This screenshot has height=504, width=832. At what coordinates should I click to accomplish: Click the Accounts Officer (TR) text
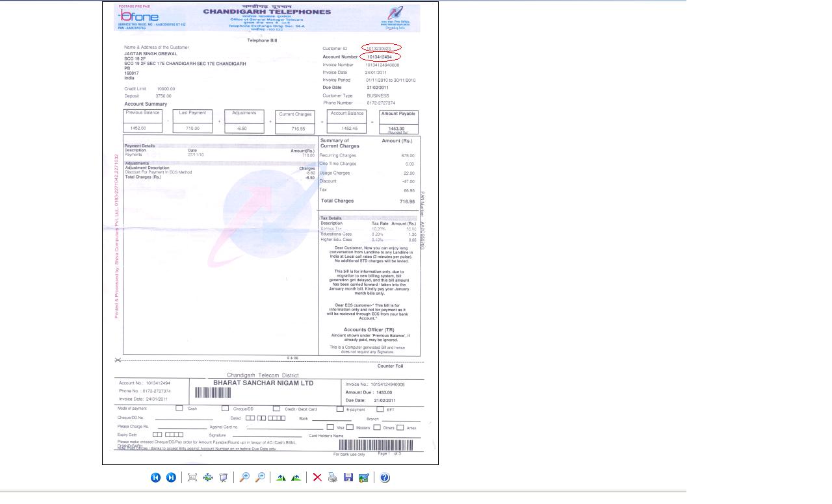pyautogui.click(x=369, y=330)
